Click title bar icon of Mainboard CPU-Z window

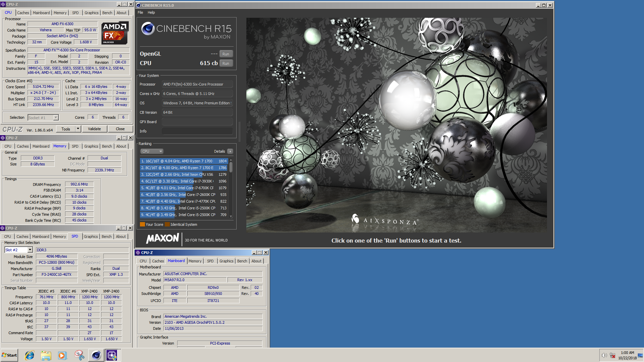(138, 253)
